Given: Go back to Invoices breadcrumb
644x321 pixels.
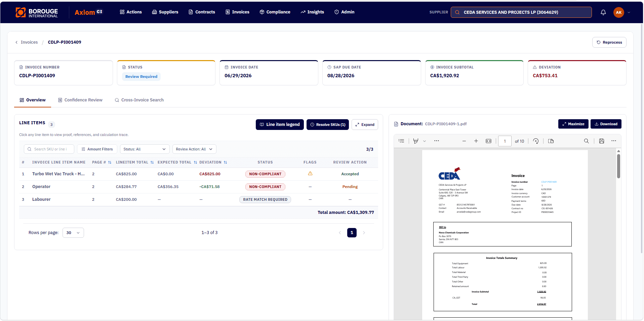Looking at the screenshot, I should (27, 42).
